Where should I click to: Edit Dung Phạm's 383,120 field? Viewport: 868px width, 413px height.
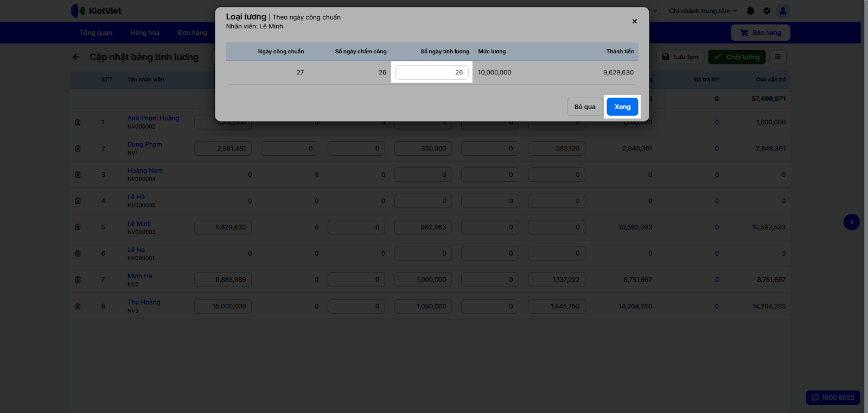[x=557, y=148]
